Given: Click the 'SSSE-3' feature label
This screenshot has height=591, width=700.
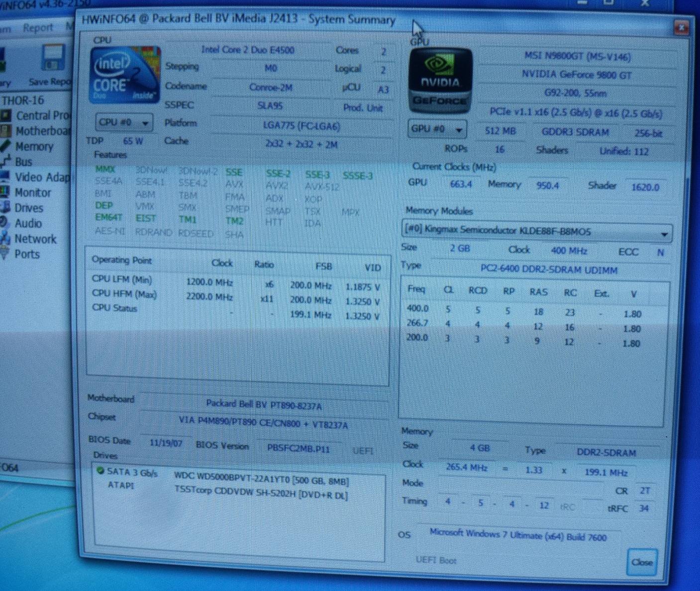Looking at the screenshot, I should pos(358,176).
